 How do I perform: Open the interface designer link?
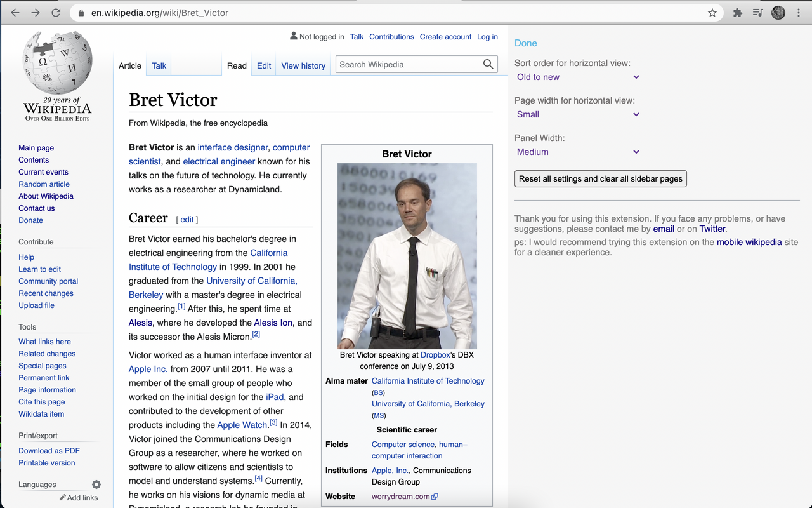point(233,147)
